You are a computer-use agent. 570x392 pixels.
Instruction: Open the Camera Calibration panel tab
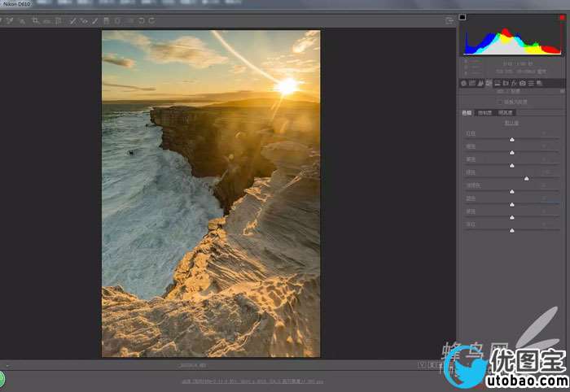point(523,83)
